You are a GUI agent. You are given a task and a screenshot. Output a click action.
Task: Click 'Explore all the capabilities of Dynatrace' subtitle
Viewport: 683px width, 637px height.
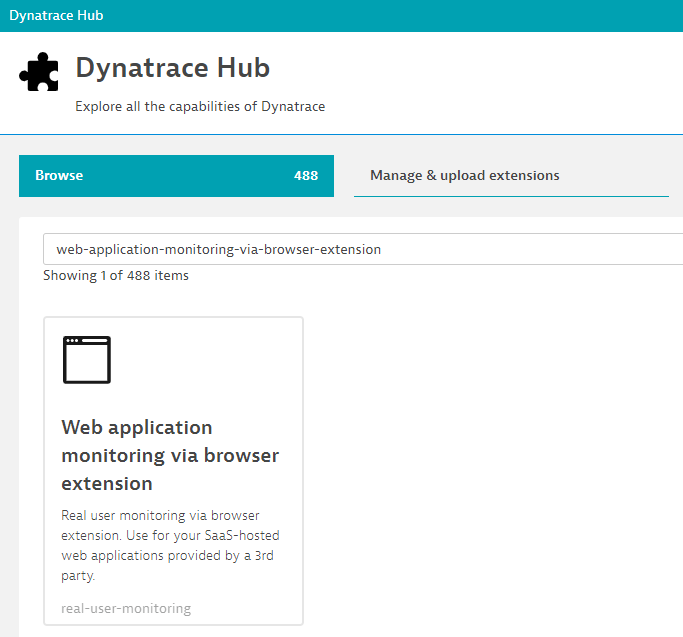pos(200,106)
